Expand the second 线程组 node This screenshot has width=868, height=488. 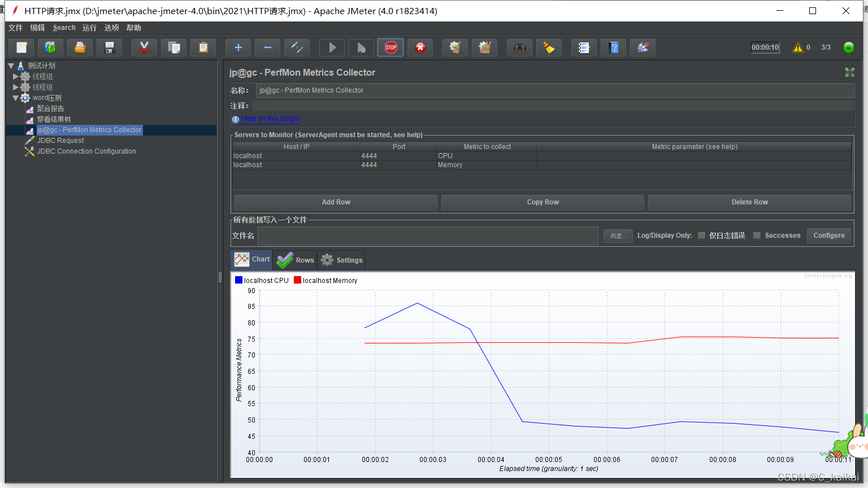[x=16, y=87]
